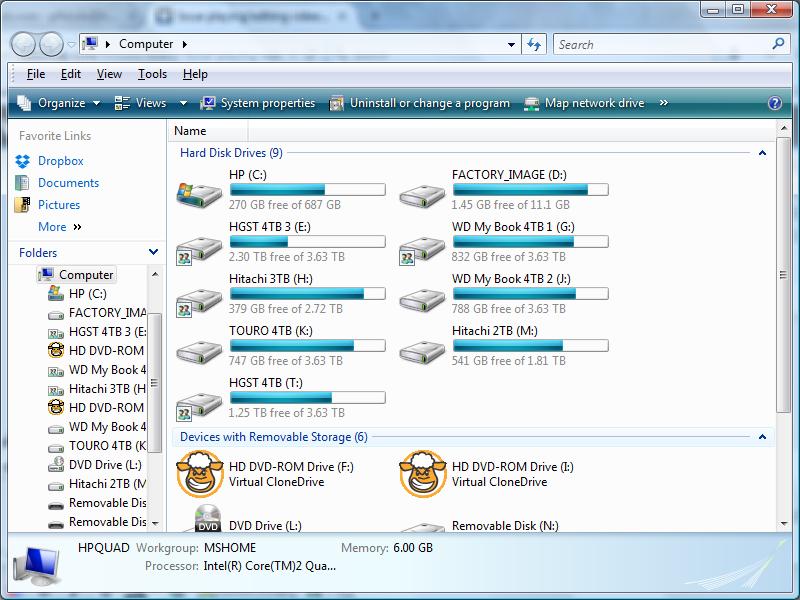The image size is (800, 600).
Task: Click the Pictures icon in Favorite Links
Action: coord(22,205)
